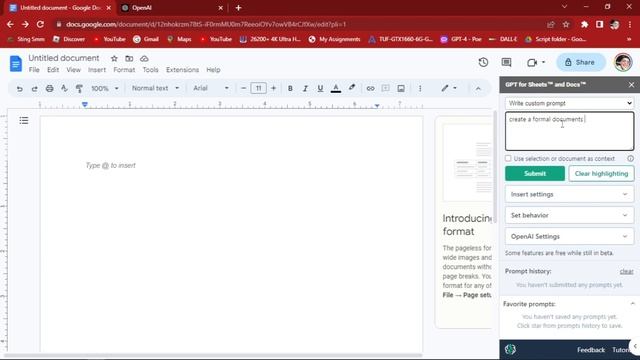Click the Redo icon in toolbar
Image resolution: width=640 pixels, height=360 pixels.
tap(34, 89)
